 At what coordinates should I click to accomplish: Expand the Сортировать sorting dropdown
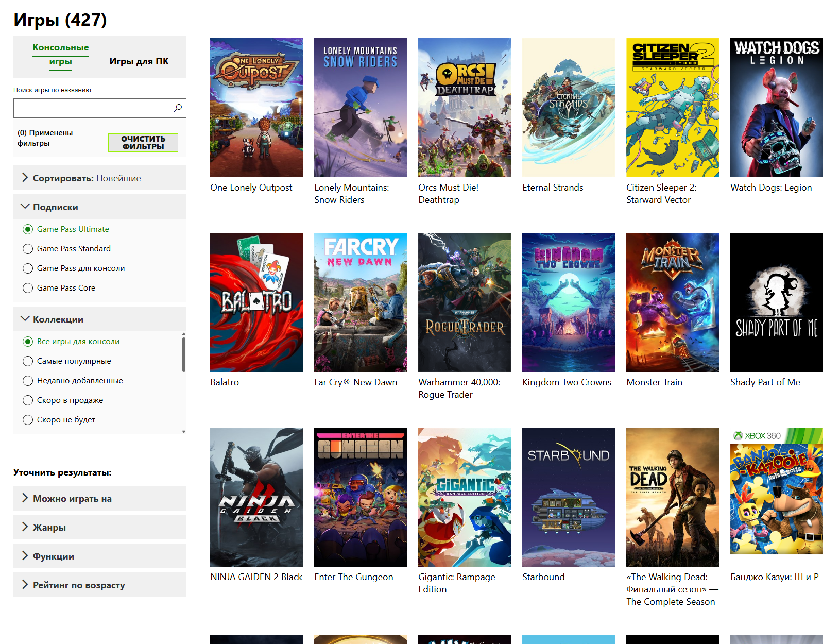(100, 178)
